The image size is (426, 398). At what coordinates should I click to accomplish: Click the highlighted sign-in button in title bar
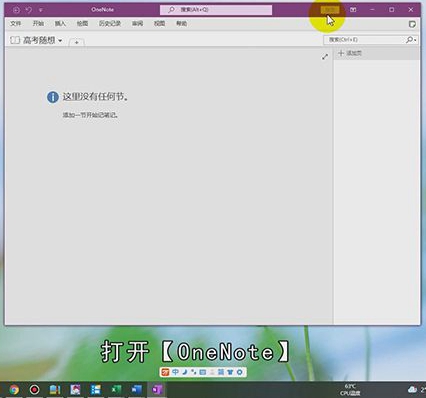pos(330,10)
